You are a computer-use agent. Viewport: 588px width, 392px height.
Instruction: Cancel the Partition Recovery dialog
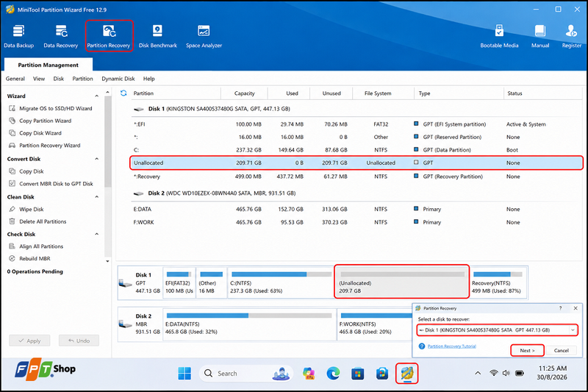click(561, 350)
